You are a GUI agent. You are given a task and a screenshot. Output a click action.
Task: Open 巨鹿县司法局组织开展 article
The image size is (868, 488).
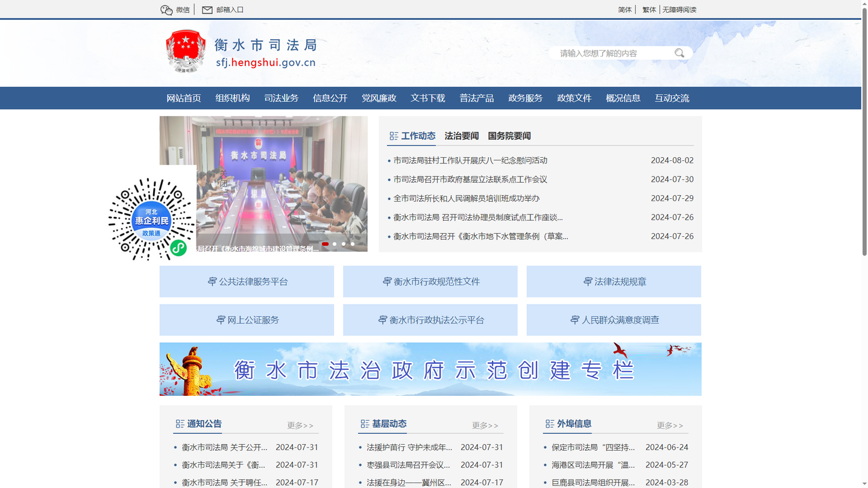tap(593, 483)
